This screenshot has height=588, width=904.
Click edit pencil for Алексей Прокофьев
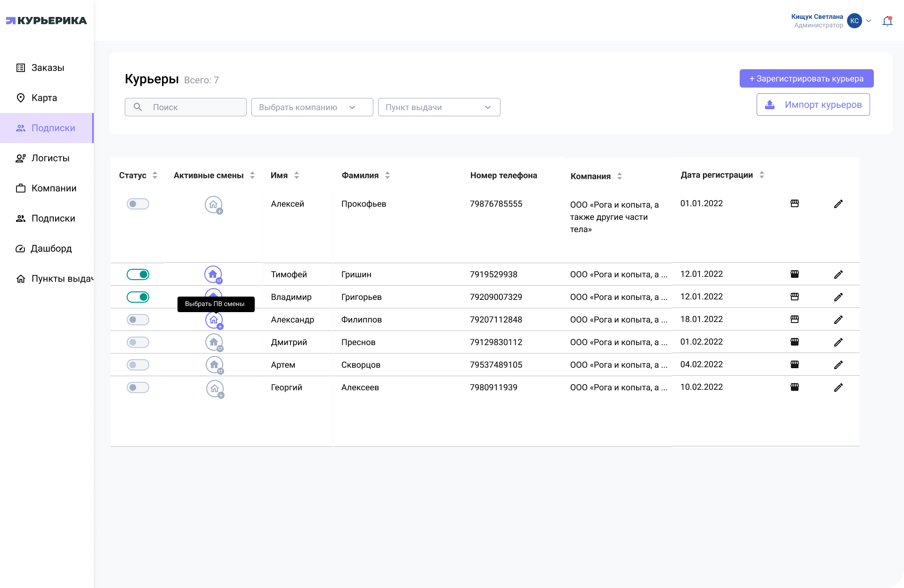(838, 204)
